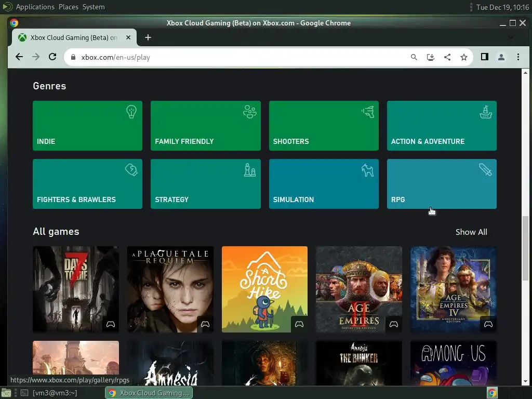
Task: Select the Xbox Cloud Gaming (Beta) tab
Action: coord(74,37)
